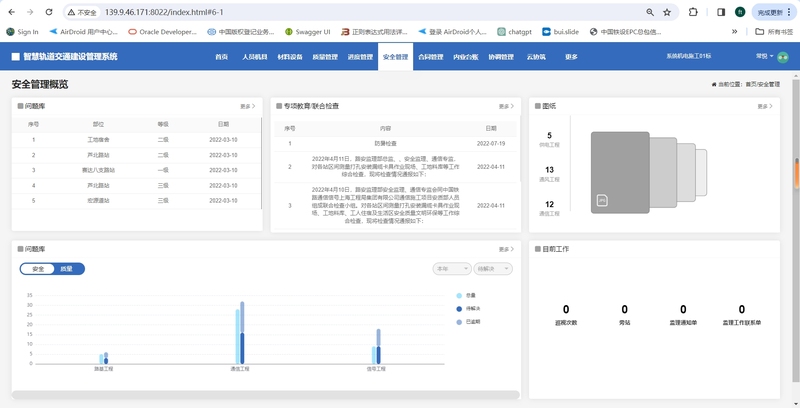The image size is (800, 408).
Task: Open the Swagger UI bookmark
Action: [307, 32]
